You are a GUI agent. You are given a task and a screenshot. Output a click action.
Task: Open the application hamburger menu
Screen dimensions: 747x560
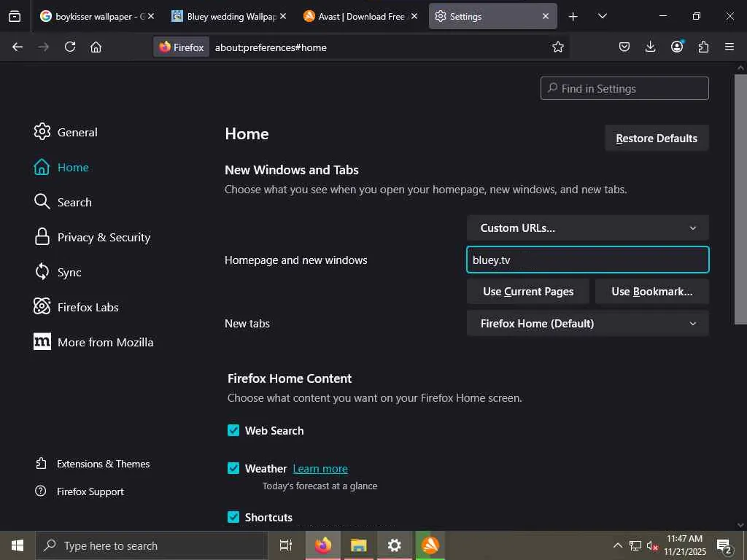729,47
